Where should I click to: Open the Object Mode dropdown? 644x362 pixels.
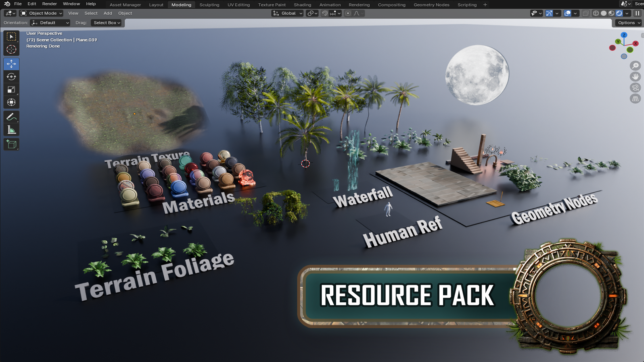point(41,13)
